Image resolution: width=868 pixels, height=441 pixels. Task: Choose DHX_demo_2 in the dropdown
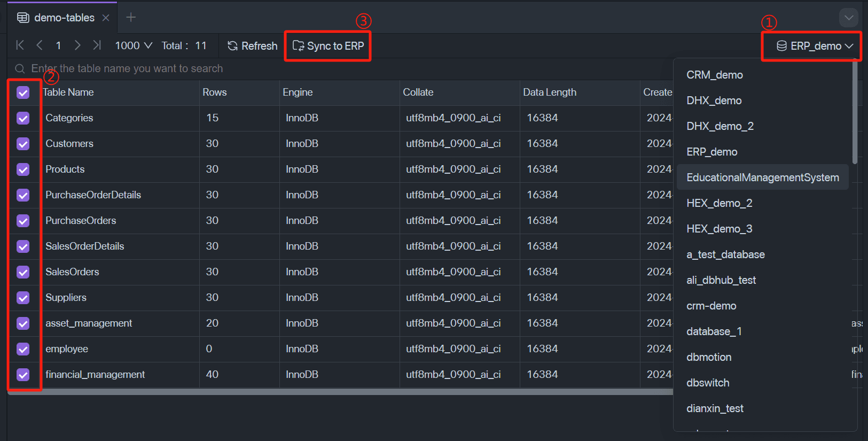pos(762,126)
